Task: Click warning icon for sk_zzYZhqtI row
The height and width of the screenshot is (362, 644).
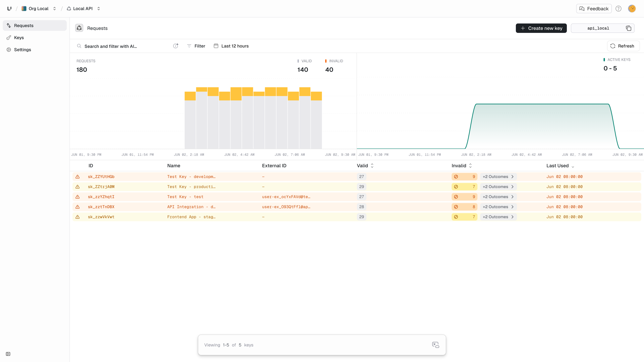Action: 77,197
